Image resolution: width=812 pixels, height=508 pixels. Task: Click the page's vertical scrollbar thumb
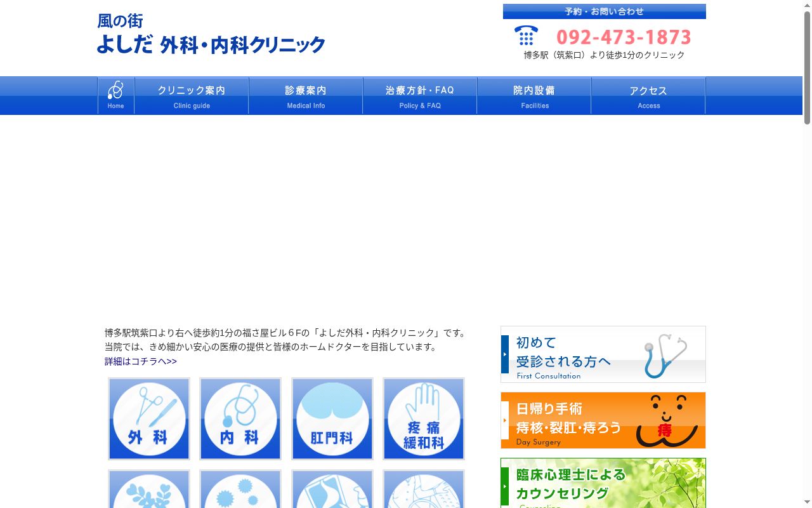pos(807,67)
